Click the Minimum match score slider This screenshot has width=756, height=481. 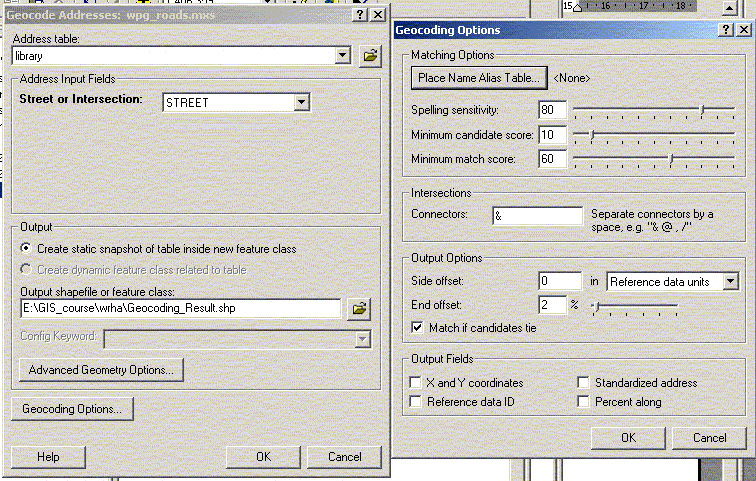pos(670,159)
